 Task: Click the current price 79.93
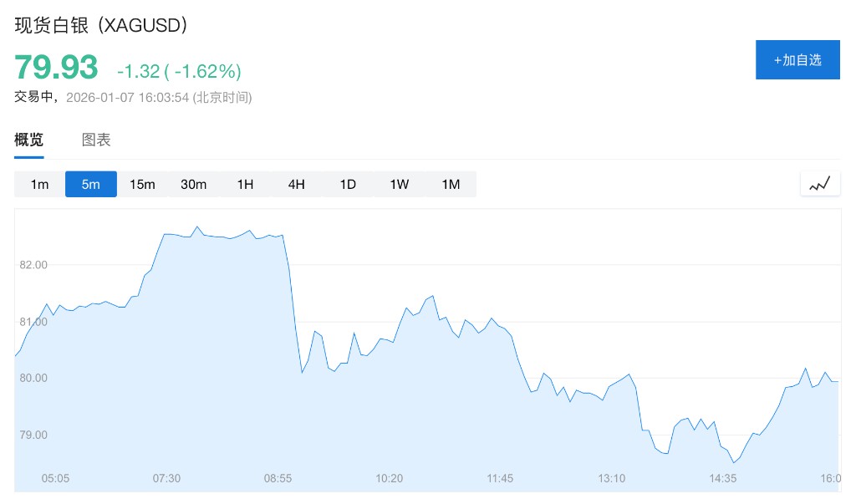(56, 67)
